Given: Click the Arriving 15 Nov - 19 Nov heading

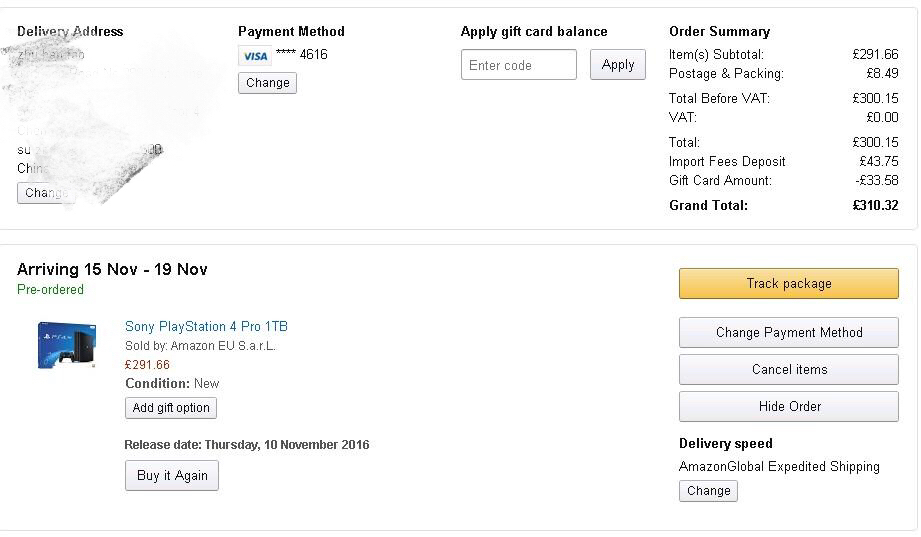Looking at the screenshot, I should (x=112, y=270).
